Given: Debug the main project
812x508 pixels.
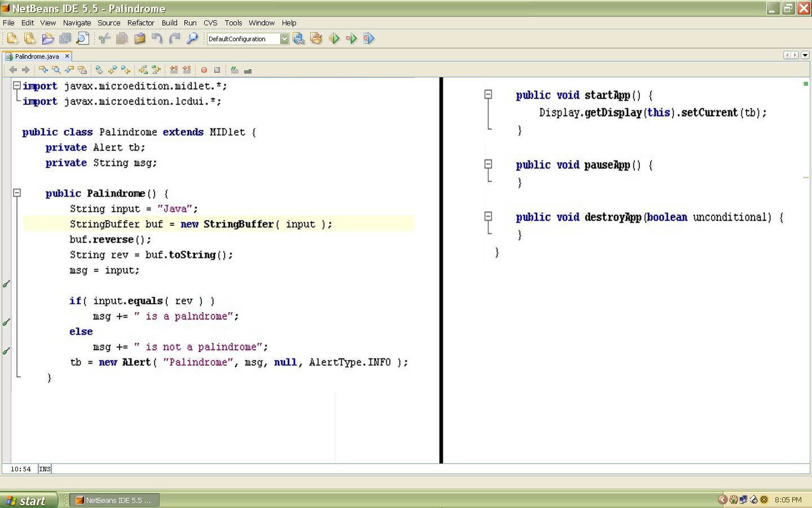Looking at the screenshot, I should point(351,38).
